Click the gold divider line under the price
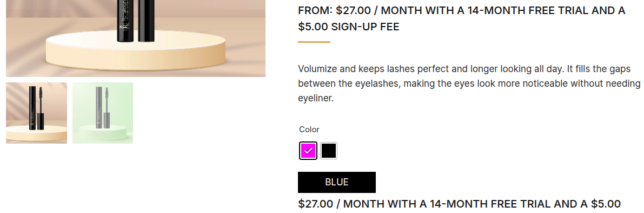Image resolution: width=644 pixels, height=213 pixels. [314, 42]
